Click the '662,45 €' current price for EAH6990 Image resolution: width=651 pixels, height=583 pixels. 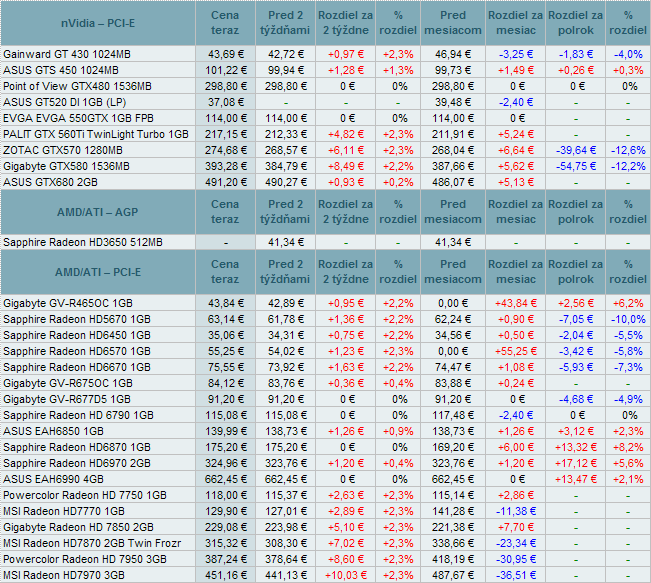225,479
